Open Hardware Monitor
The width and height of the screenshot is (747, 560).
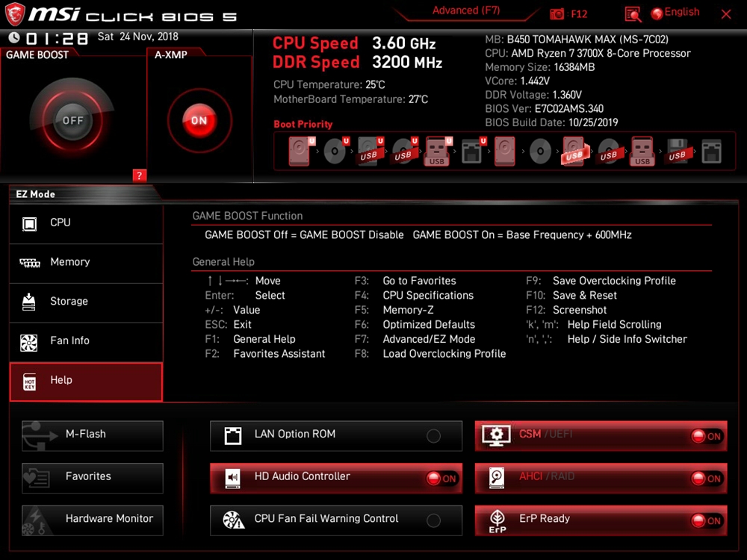click(93, 520)
